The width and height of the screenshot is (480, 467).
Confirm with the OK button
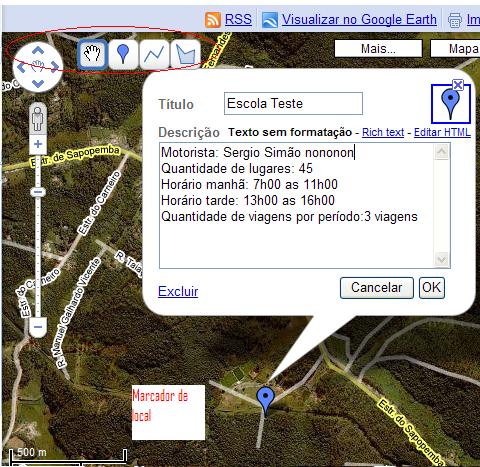tap(432, 288)
